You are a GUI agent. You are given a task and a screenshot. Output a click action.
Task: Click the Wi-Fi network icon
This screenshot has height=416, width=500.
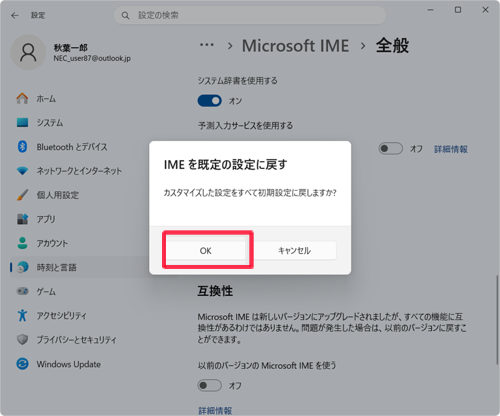(x=22, y=171)
